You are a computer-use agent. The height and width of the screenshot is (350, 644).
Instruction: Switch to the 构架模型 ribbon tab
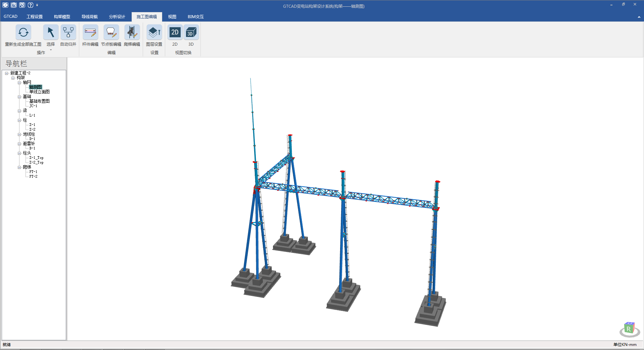point(62,17)
